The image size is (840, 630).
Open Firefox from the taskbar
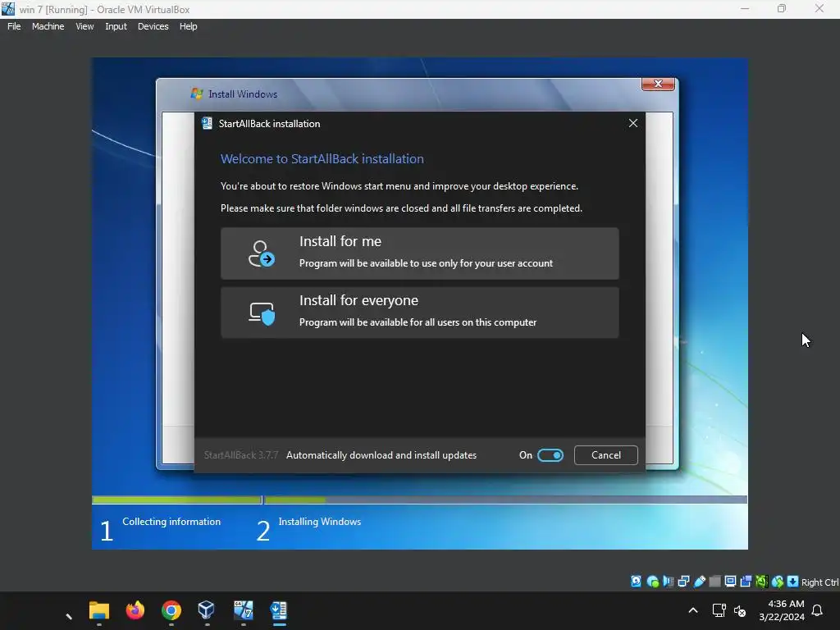(135, 610)
